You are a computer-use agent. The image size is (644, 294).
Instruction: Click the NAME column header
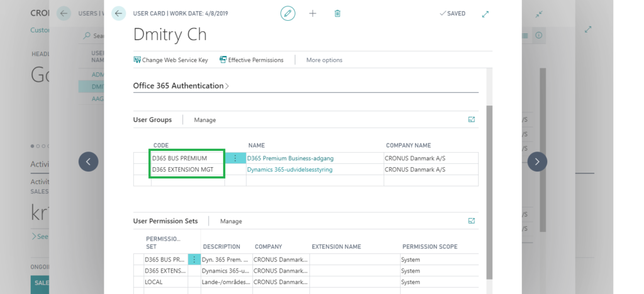click(x=257, y=146)
